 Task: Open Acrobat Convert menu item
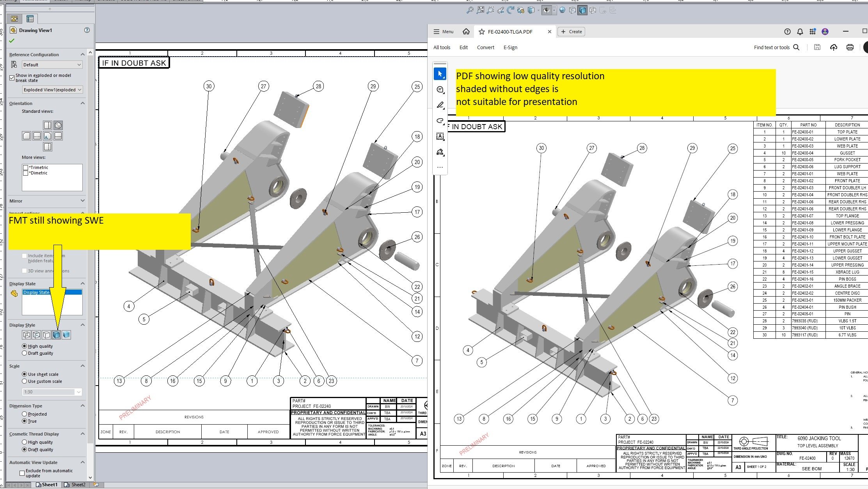pos(485,47)
